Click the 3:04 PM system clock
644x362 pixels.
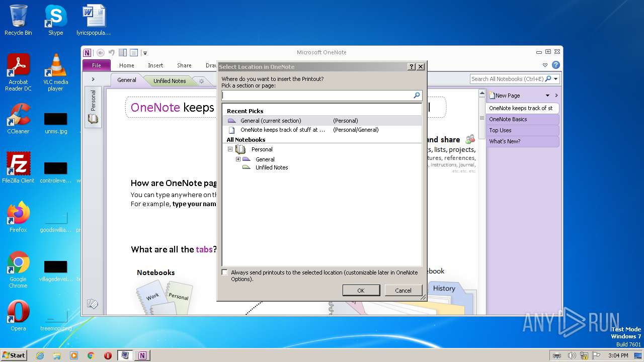point(618,355)
